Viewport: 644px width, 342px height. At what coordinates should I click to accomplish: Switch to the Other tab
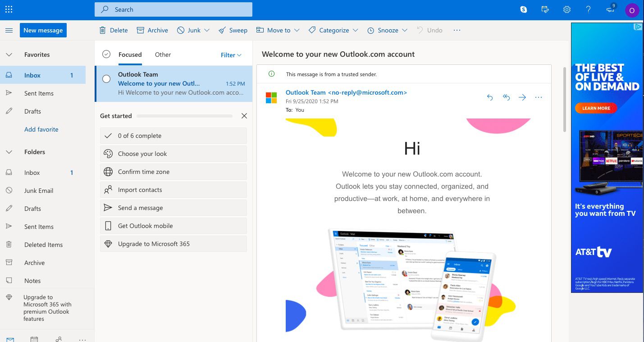click(x=163, y=55)
